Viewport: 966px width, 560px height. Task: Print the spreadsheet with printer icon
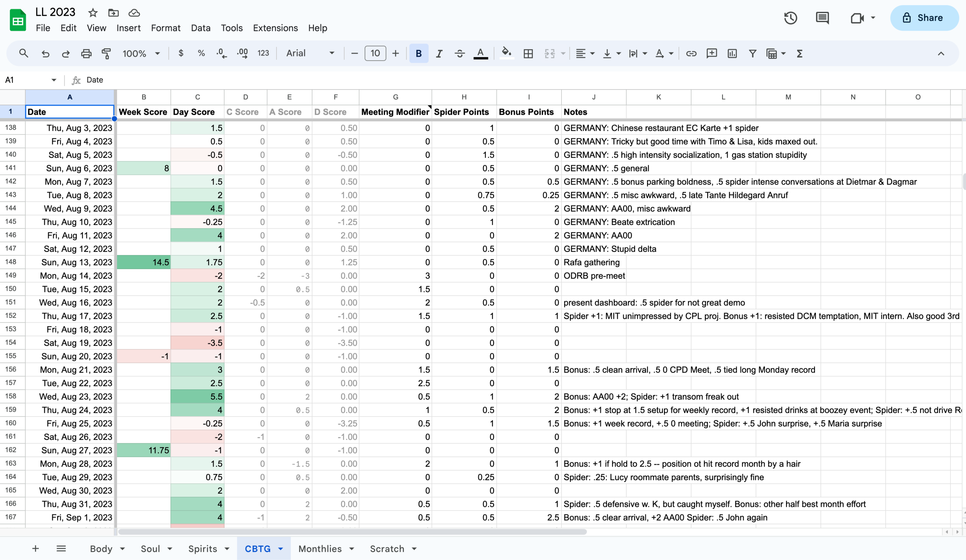(86, 53)
